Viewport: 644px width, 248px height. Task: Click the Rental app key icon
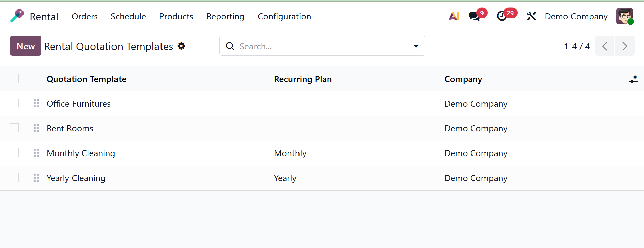pyautogui.click(x=17, y=16)
